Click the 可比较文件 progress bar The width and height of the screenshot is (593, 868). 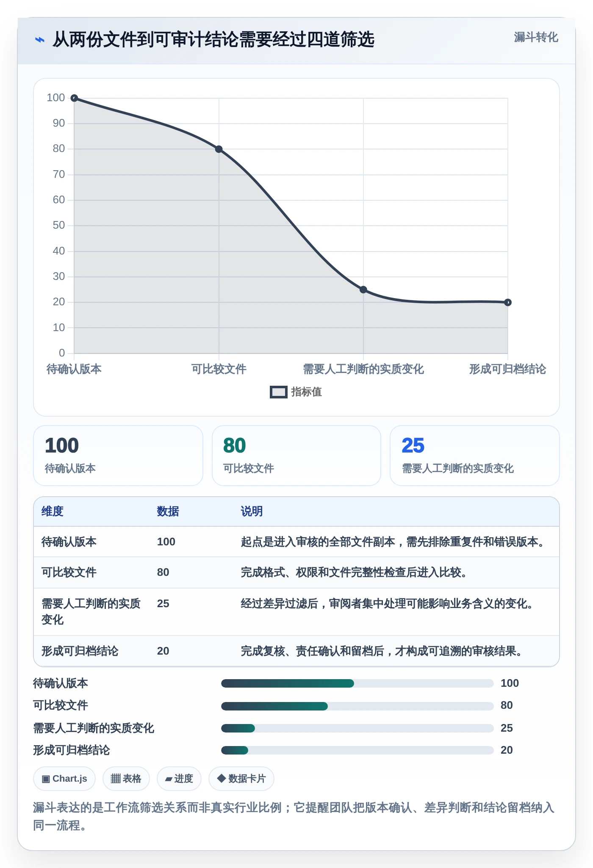pyautogui.click(x=357, y=706)
